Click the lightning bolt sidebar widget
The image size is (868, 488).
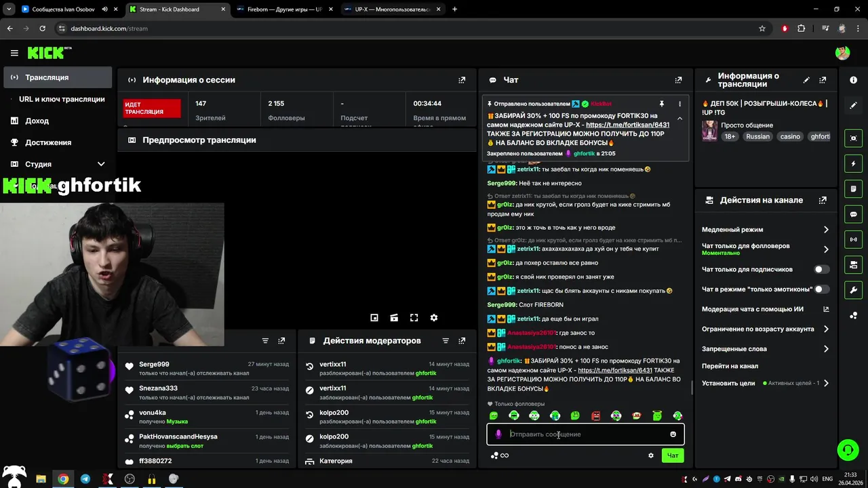coord(853,163)
